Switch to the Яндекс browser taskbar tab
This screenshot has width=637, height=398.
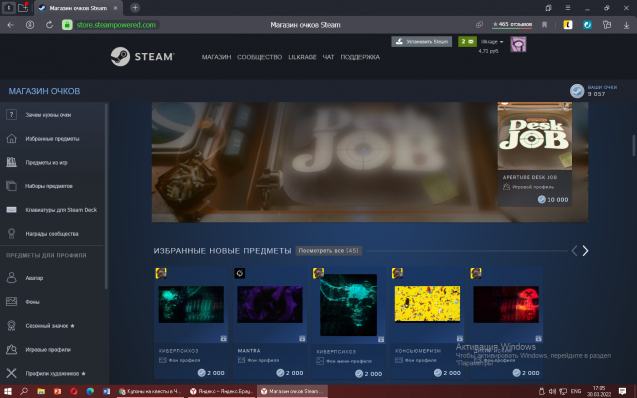pyautogui.click(x=222, y=391)
